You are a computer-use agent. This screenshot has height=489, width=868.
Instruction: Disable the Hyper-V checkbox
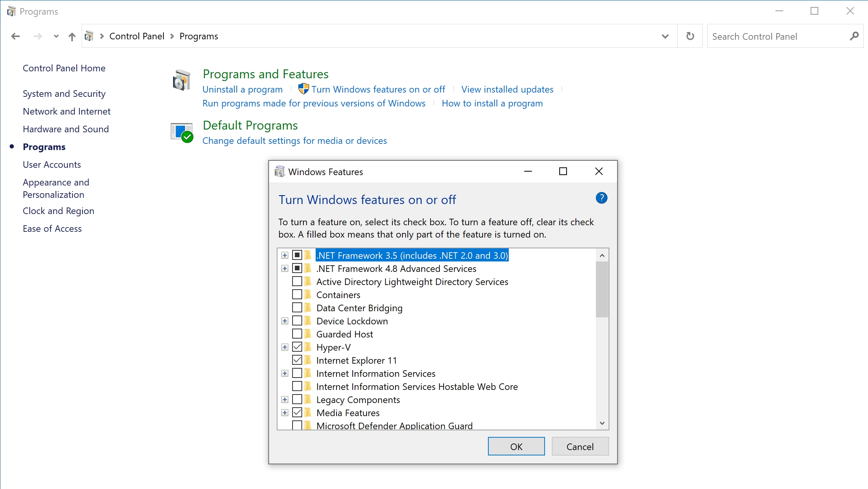click(x=297, y=347)
